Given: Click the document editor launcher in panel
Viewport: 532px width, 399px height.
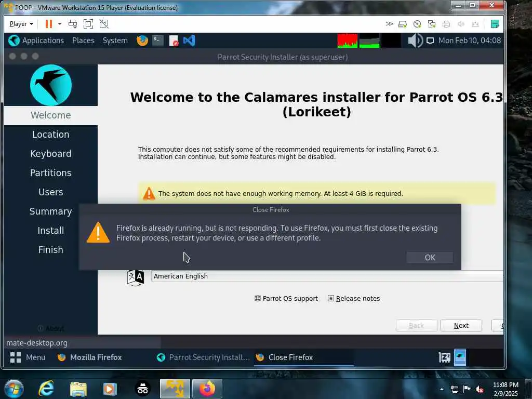Looking at the screenshot, I should (x=174, y=41).
